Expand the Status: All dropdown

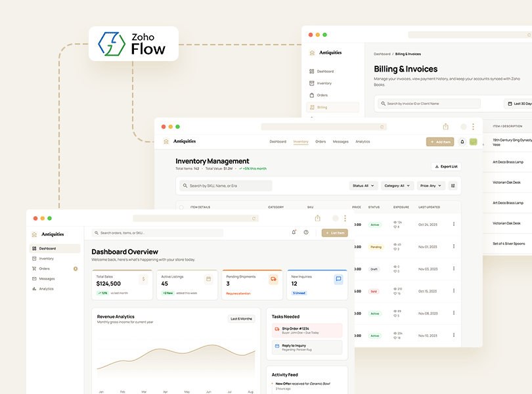click(x=363, y=186)
